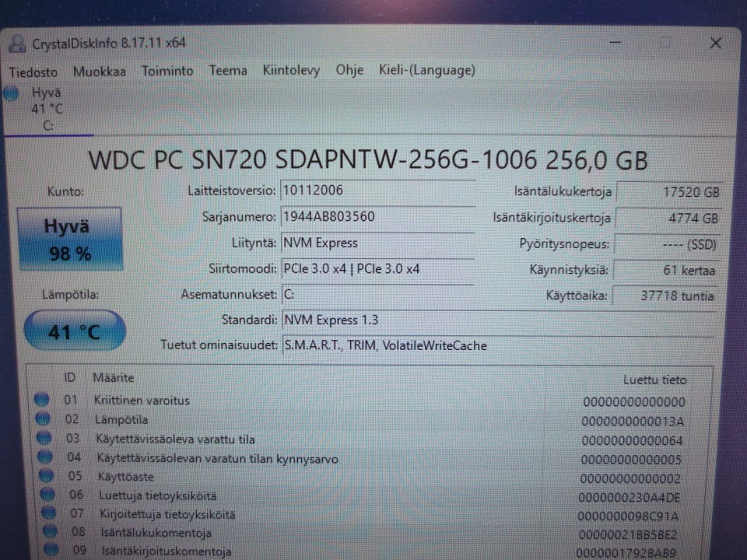Click the status dot for Luettuja tietoyksiköitä
Image resolution: width=747 pixels, height=560 pixels.
point(47,495)
